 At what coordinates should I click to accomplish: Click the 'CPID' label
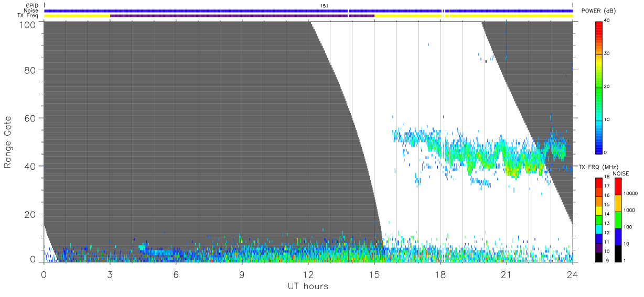click(x=32, y=6)
